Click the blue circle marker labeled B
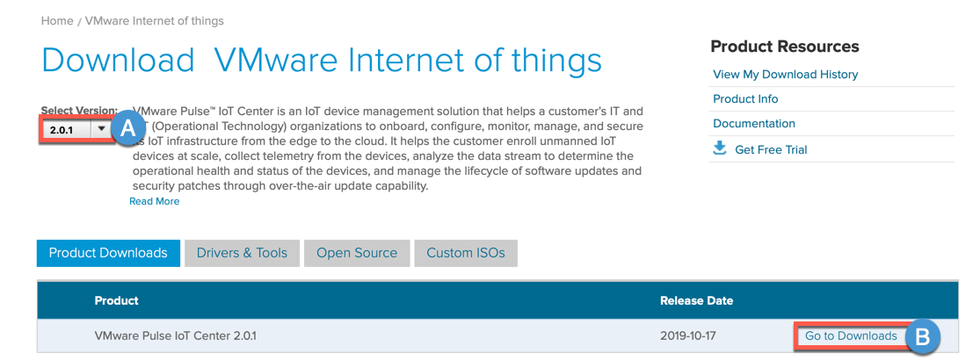Screen dimensions: 980x361 point(922,336)
